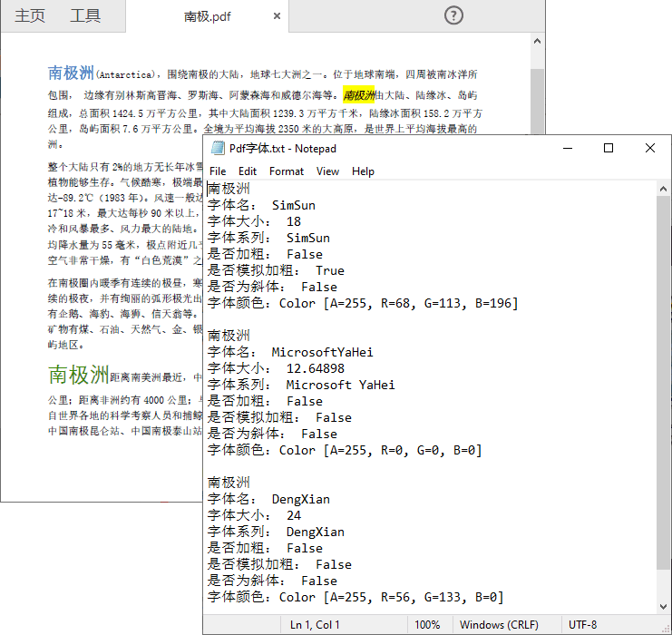Click the PDF viewer scroll up arrow
Screen dimensions: 672x635
(537, 42)
